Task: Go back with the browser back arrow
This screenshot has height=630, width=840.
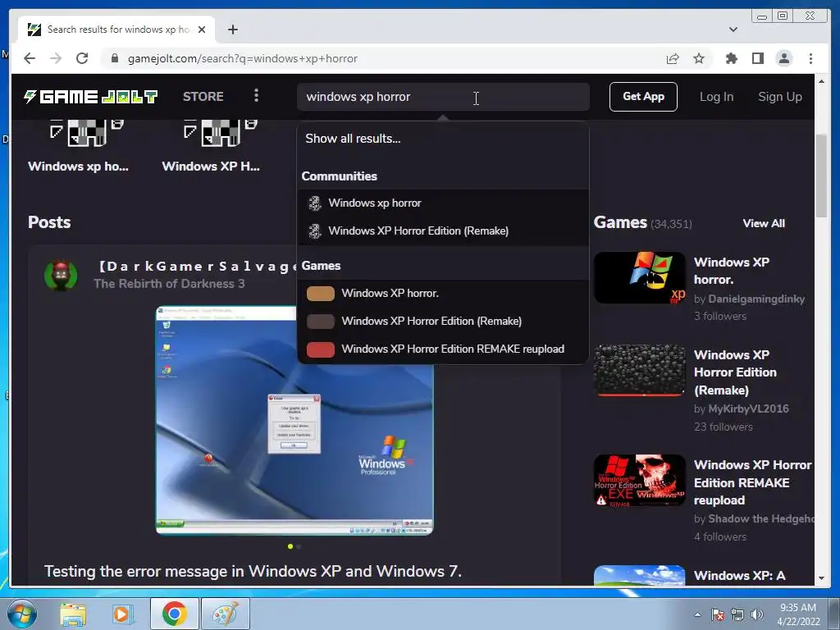Action: click(30, 58)
